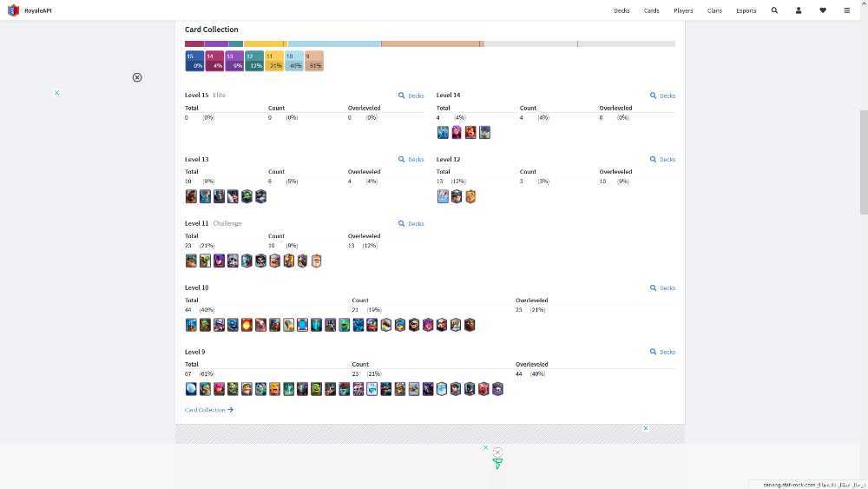Search decks for Level 9 cards

pos(662,353)
